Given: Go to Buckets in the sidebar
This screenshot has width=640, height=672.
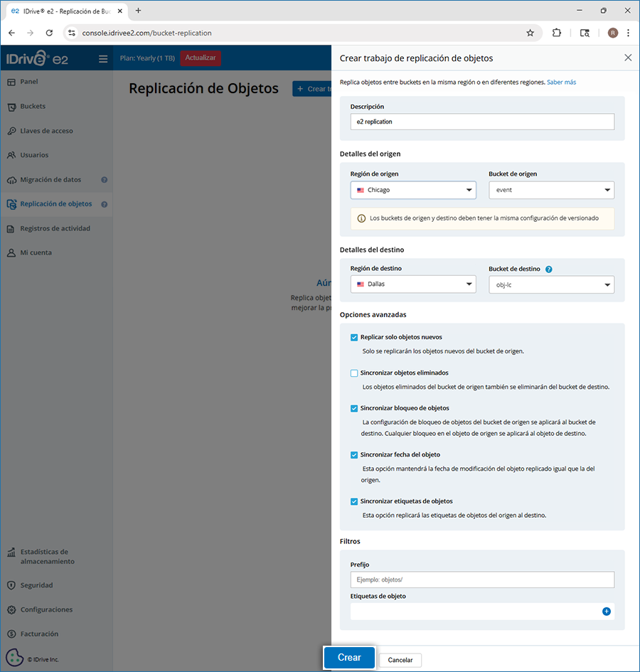Looking at the screenshot, I should (33, 107).
